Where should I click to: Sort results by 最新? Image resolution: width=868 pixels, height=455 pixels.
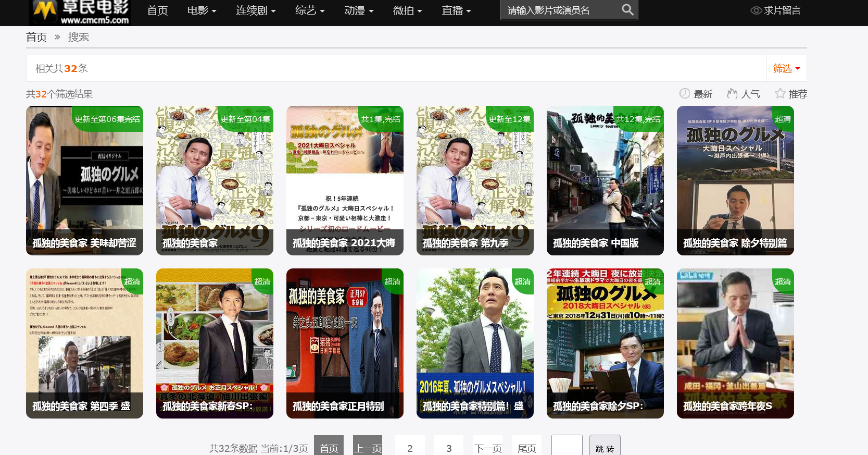tap(702, 94)
